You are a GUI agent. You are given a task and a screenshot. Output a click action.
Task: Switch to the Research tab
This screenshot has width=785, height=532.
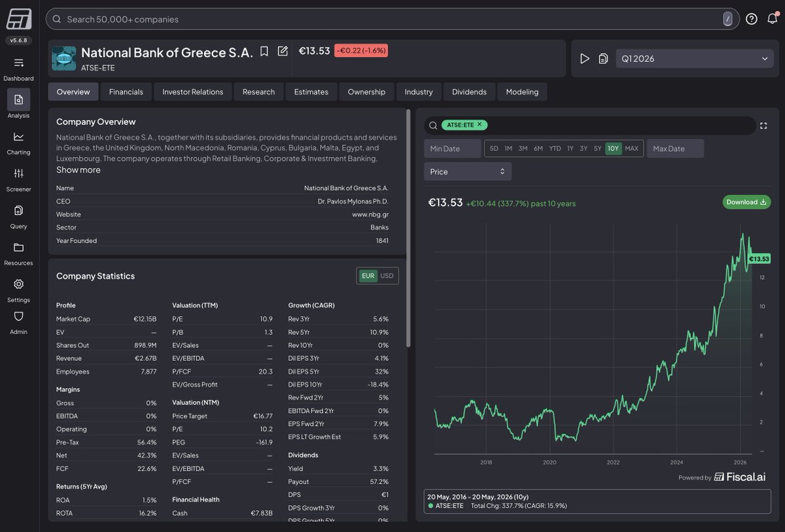[259, 92]
